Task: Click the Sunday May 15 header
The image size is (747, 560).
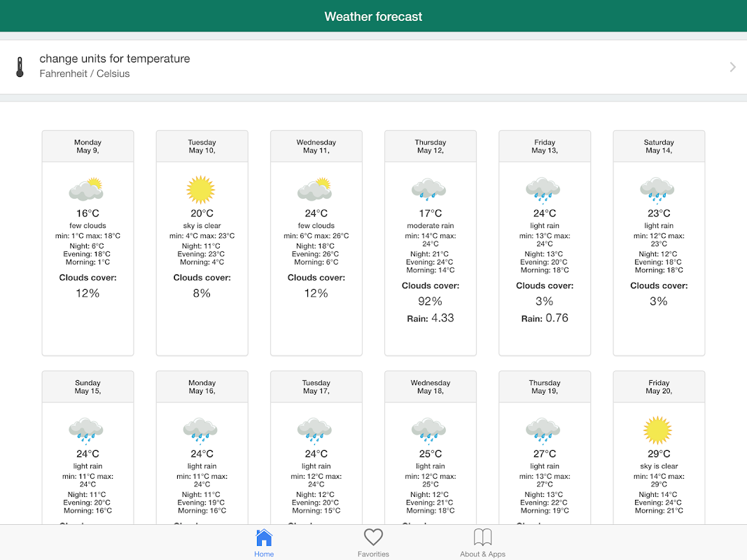Action: click(88, 386)
